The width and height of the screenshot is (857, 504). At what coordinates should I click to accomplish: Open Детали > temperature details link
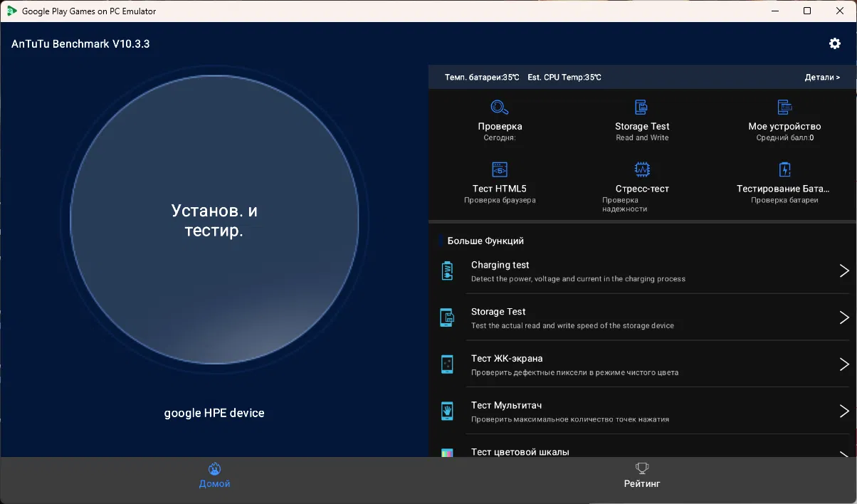822,77
